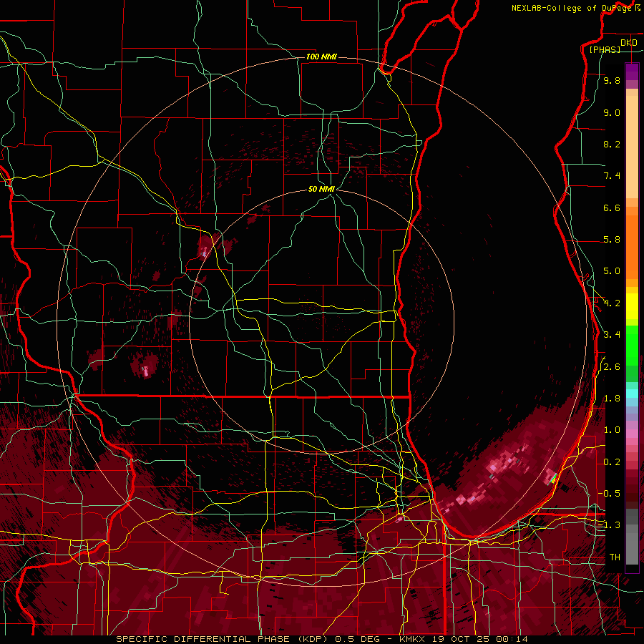Pick the bright green segment of the color bar
The width and height of the screenshot is (644, 644).
[x=632, y=345]
